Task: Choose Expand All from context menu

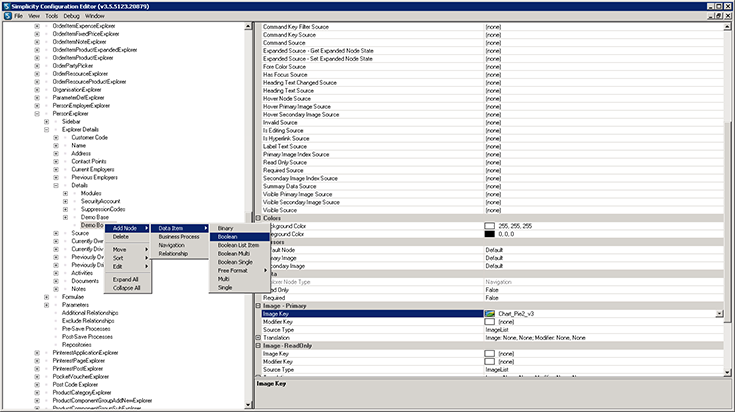Action: 126,279
